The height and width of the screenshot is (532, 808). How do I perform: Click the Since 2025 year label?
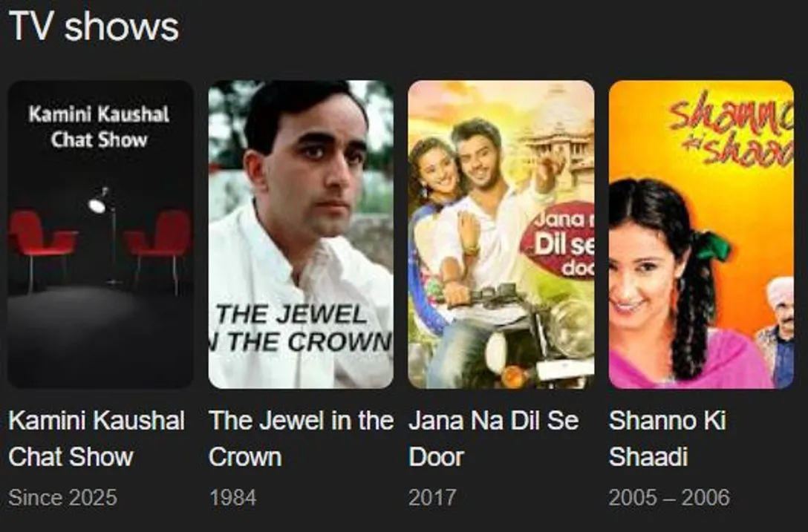(62, 497)
